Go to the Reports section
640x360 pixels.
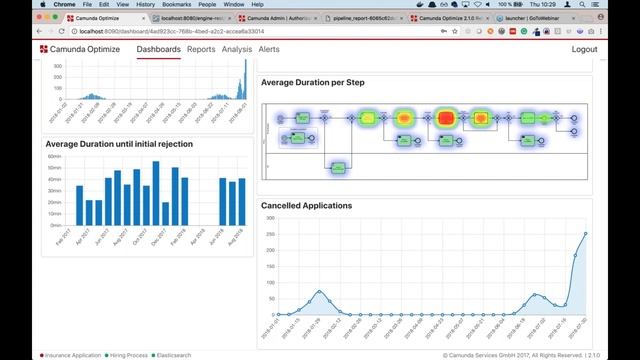201,49
